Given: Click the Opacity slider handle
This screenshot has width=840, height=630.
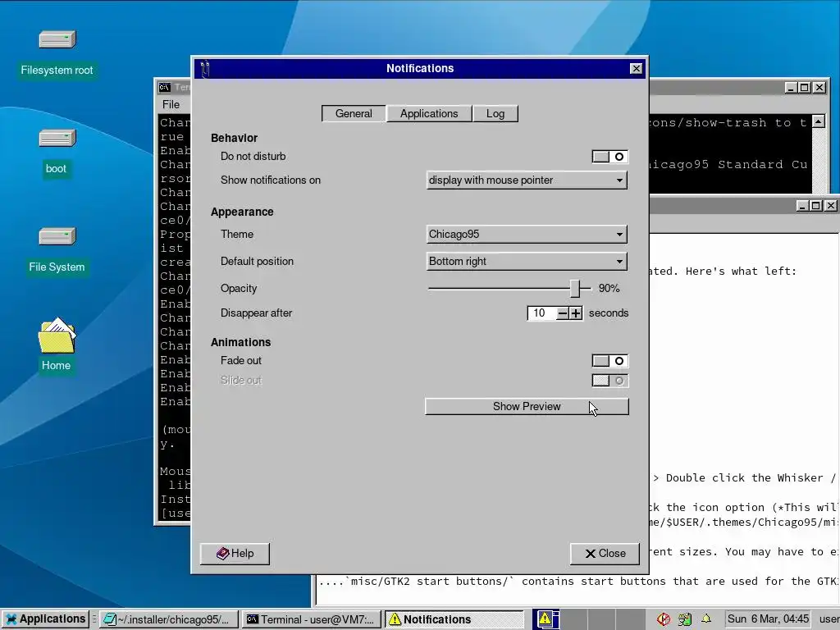Looking at the screenshot, I should pyautogui.click(x=575, y=288).
